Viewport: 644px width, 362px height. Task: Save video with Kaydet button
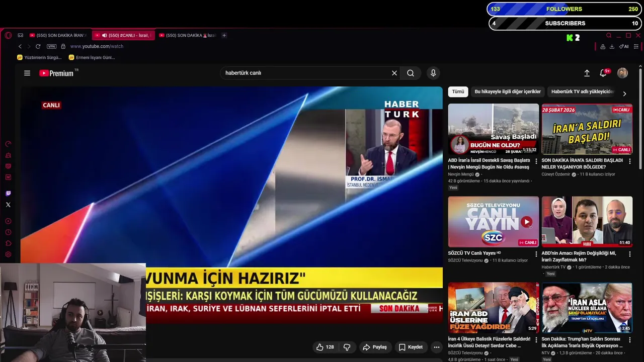point(411,347)
